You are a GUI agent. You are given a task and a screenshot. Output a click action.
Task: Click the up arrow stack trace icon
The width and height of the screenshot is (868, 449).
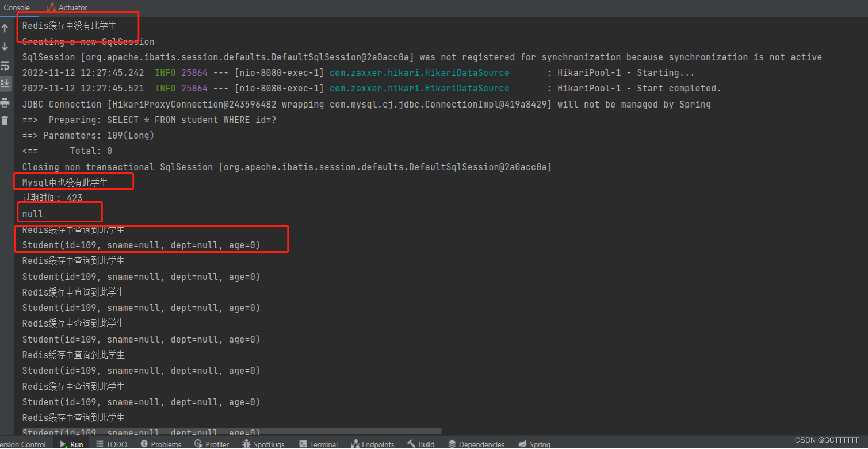(x=5, y=28)
